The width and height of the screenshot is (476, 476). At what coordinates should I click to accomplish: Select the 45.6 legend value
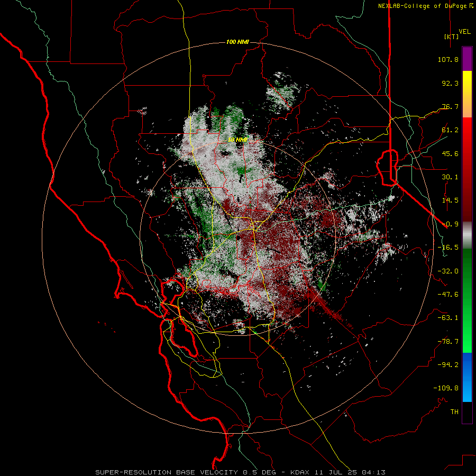coord(450,153)
